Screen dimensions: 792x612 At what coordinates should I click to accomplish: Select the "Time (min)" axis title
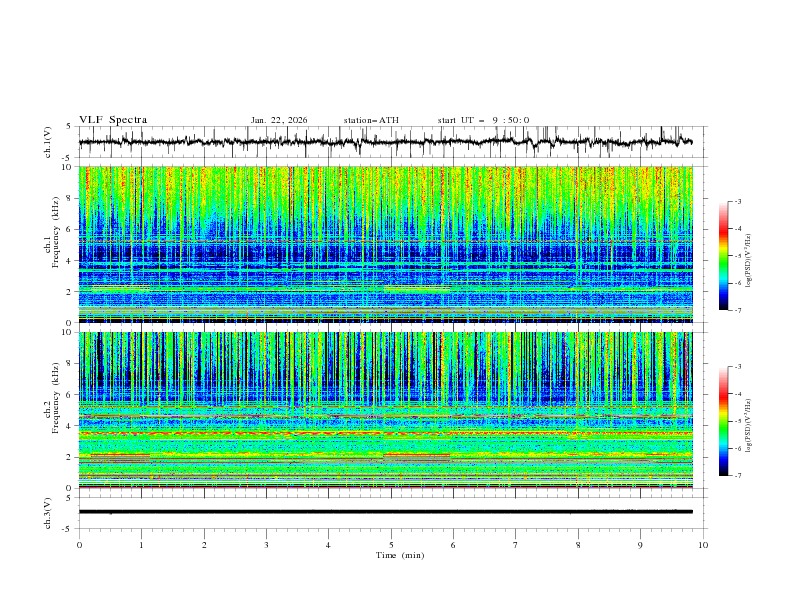pyautogui.click(x=400, y=555)
